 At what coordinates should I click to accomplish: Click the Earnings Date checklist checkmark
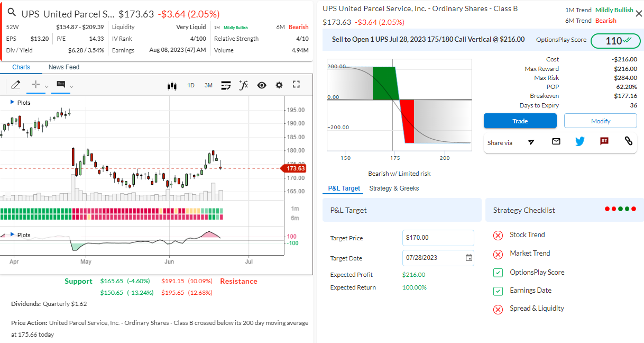tap(498, 291)
